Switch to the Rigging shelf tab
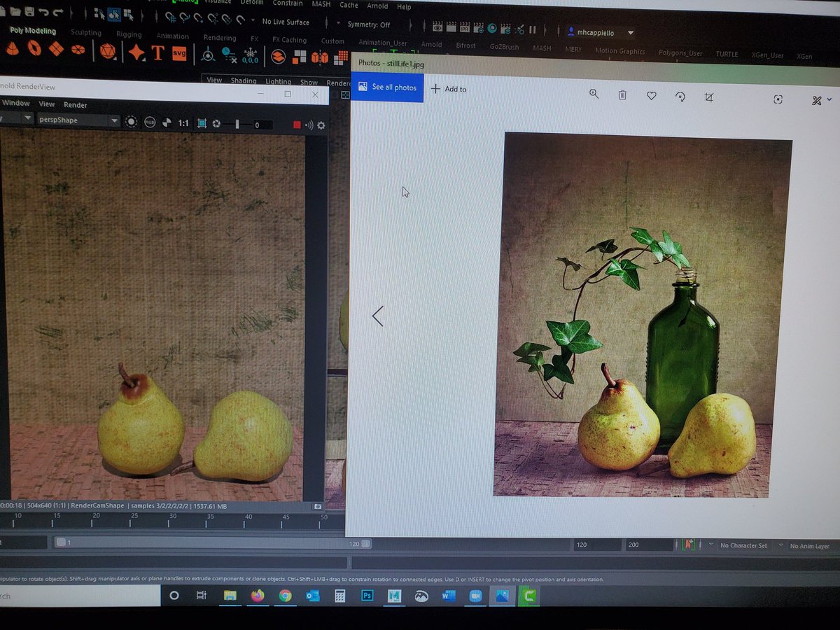The height and width of the screenshot is (630, 840). 129,34
